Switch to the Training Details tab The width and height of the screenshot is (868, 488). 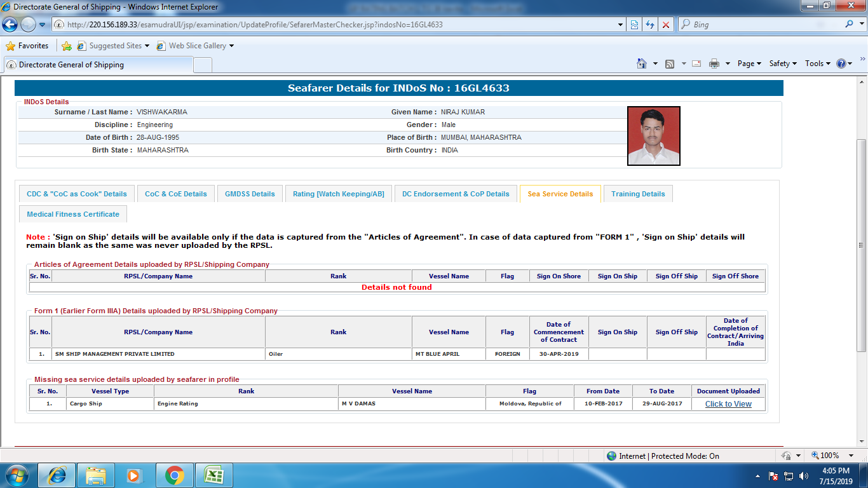click(638, 194)
